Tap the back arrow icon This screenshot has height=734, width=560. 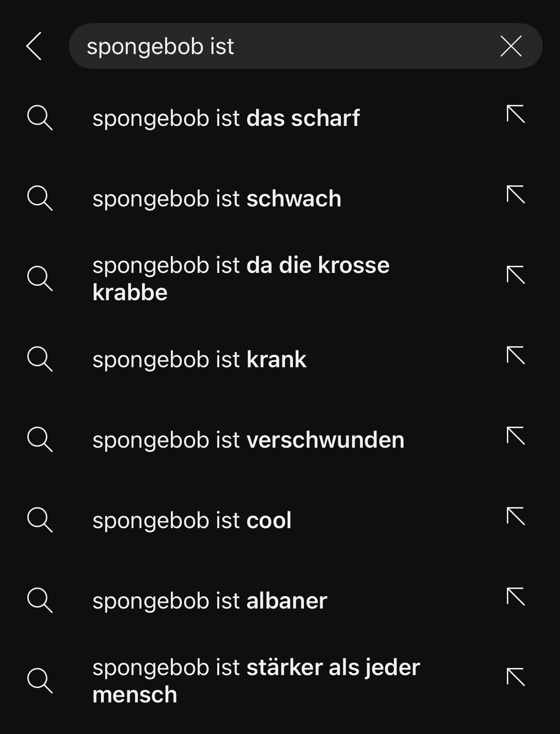34,46
